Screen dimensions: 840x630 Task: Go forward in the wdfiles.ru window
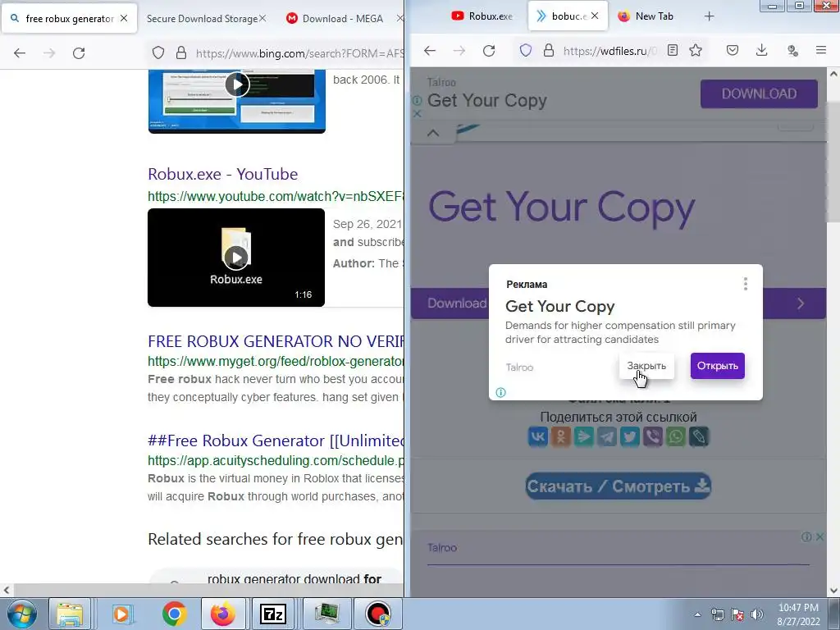(459, 51)
